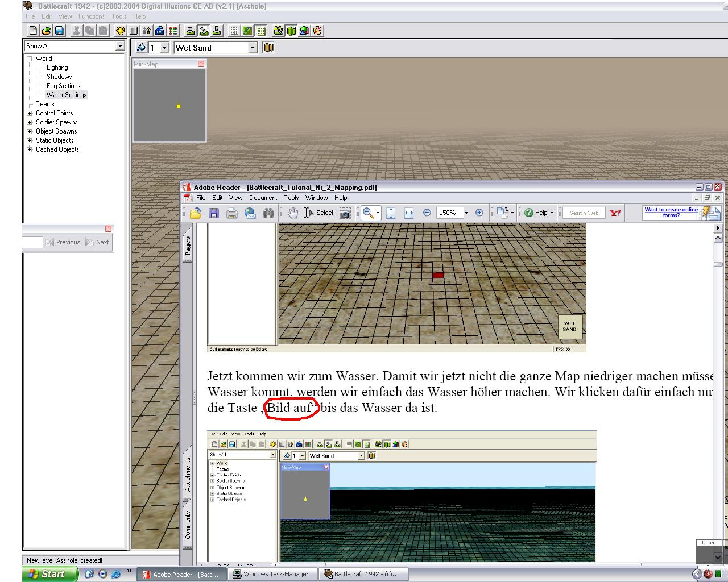Click the red-green grid icon in Battlecraft toolbar

173,31
